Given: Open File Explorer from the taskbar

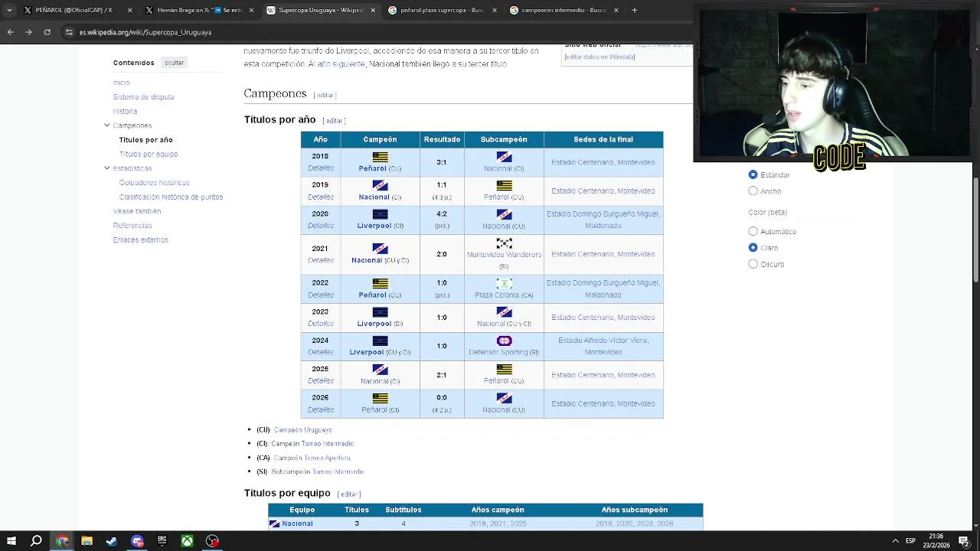Looking at the screenshot, I should click(x=87, y=541).
